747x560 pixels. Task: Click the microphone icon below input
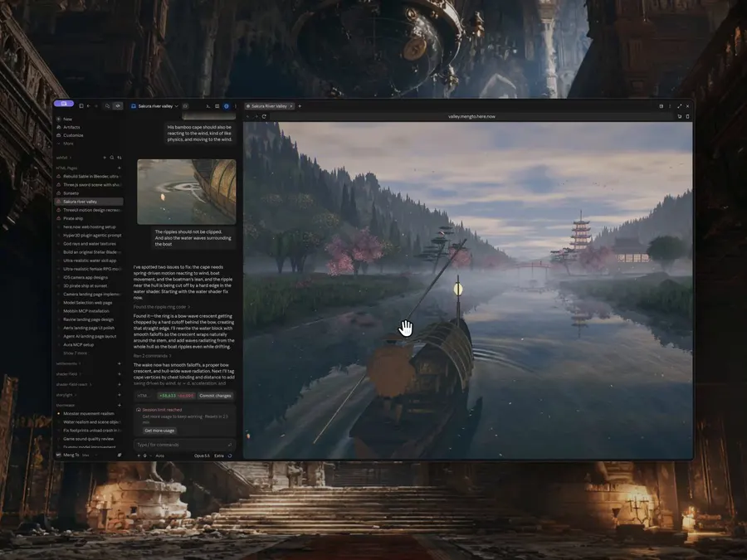tap(144, 455)
